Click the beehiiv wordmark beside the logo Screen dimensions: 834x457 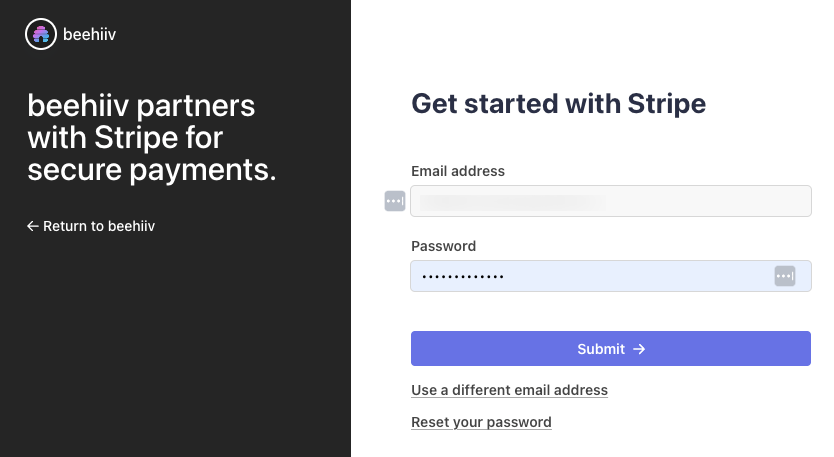(x=91, y=35)
